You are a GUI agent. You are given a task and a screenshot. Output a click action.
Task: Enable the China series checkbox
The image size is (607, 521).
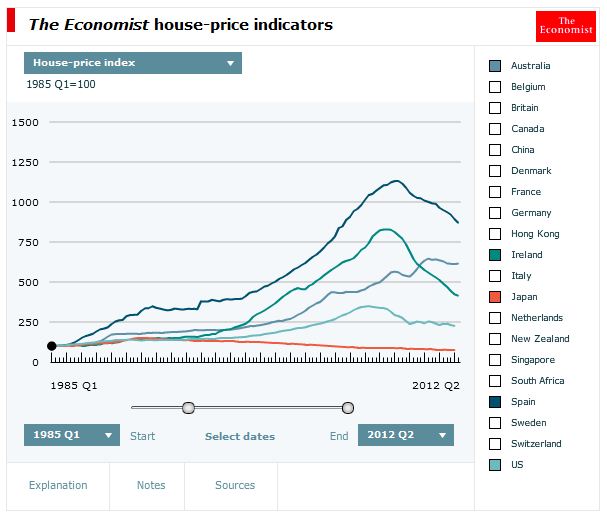[x=495, y=150]
